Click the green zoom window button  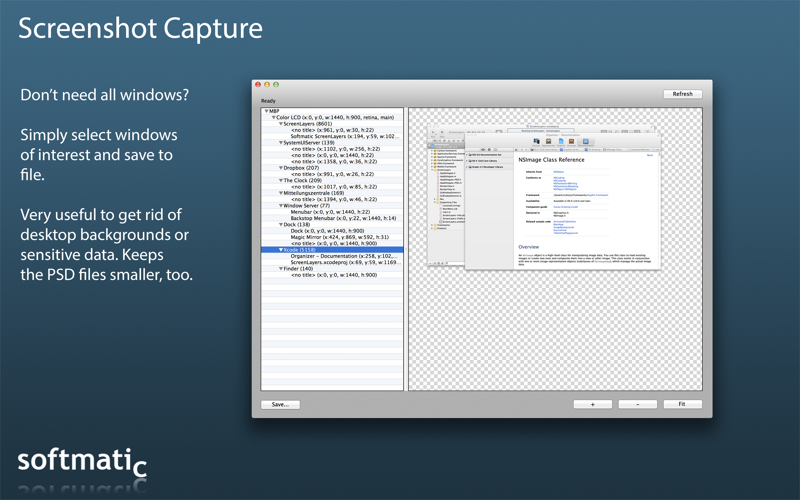coord(276,85)
